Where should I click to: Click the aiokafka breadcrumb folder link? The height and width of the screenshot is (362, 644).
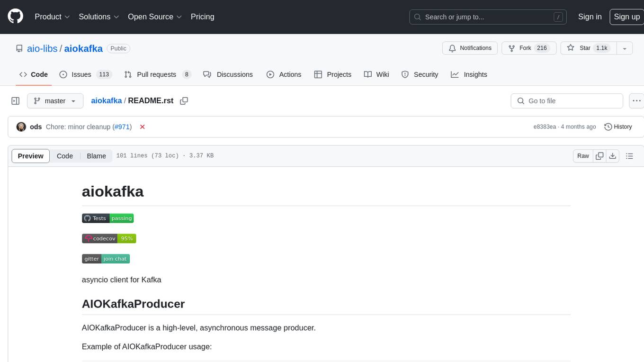[106, 101]
